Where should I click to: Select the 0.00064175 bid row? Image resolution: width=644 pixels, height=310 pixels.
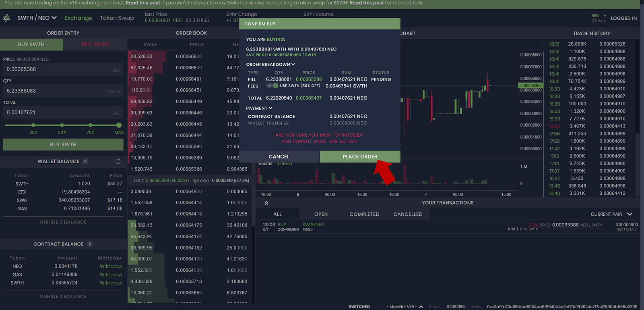[189, 225]
